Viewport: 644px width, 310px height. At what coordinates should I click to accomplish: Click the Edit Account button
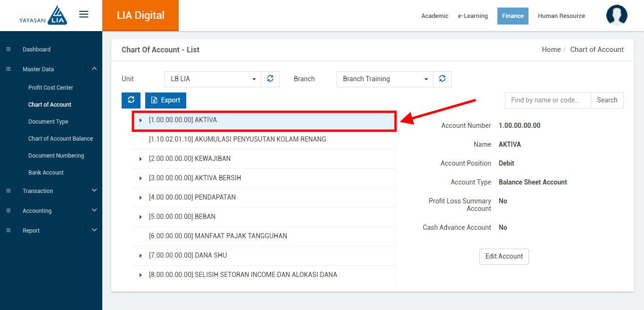[504, 257]
